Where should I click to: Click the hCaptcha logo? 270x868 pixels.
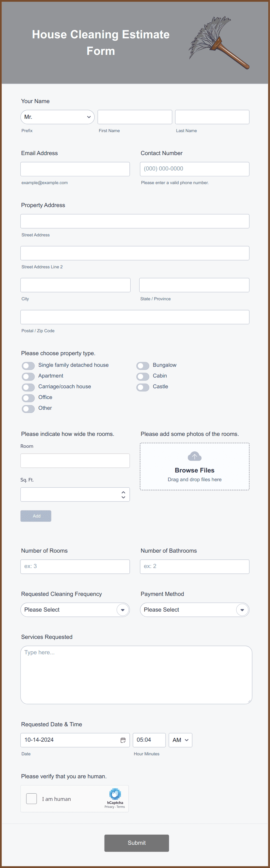(x=115, y=794)
